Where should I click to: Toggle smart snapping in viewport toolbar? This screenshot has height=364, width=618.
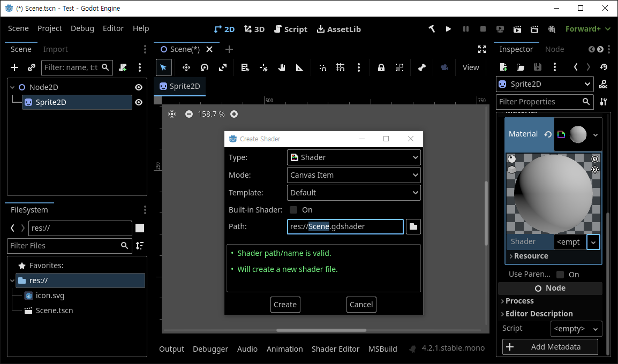point(322,67)
